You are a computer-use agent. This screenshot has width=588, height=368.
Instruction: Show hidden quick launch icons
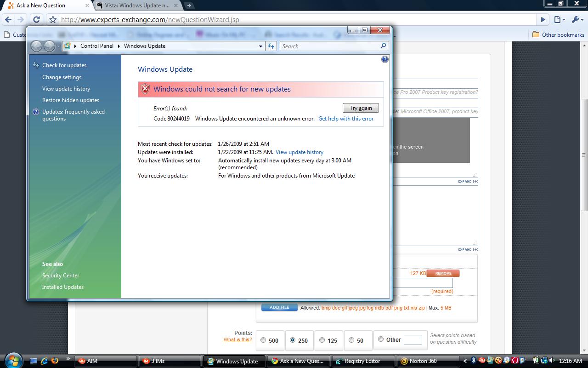pos(68,359)
